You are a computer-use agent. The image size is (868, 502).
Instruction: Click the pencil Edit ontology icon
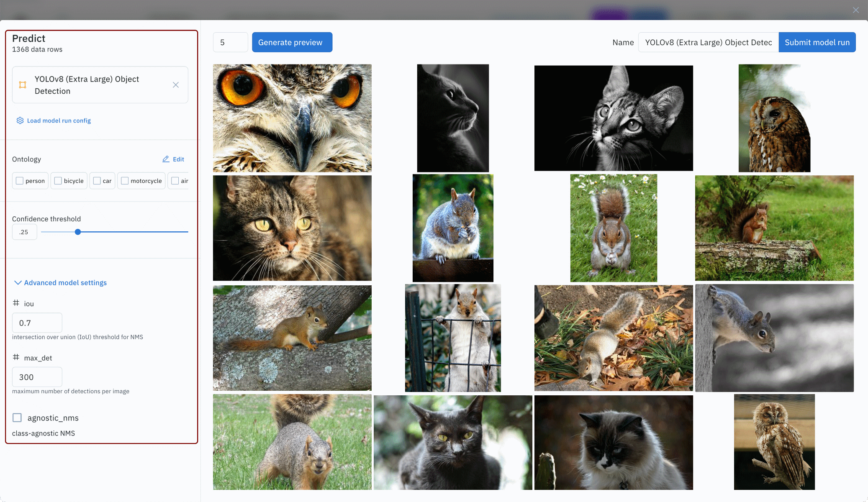pos(166,159)
